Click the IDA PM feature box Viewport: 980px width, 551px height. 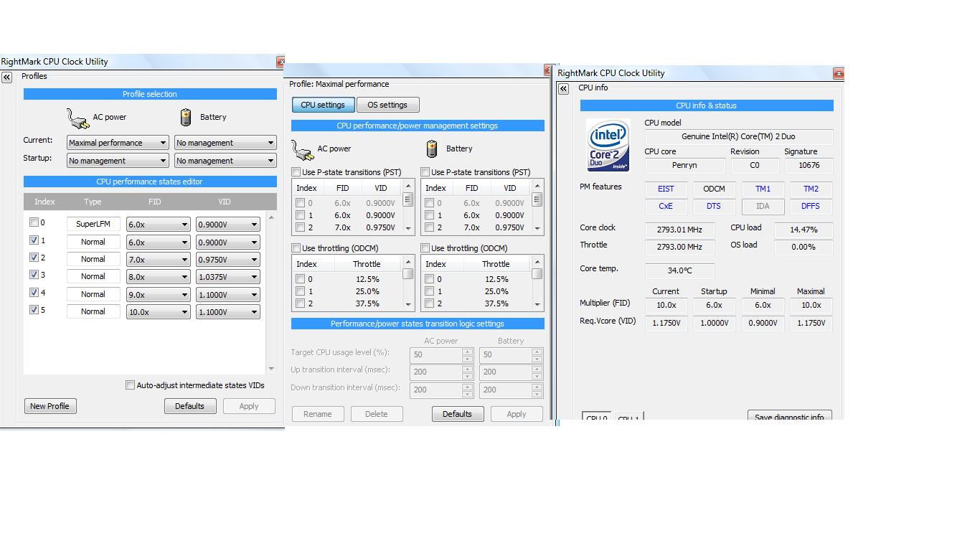coord(763,206)
